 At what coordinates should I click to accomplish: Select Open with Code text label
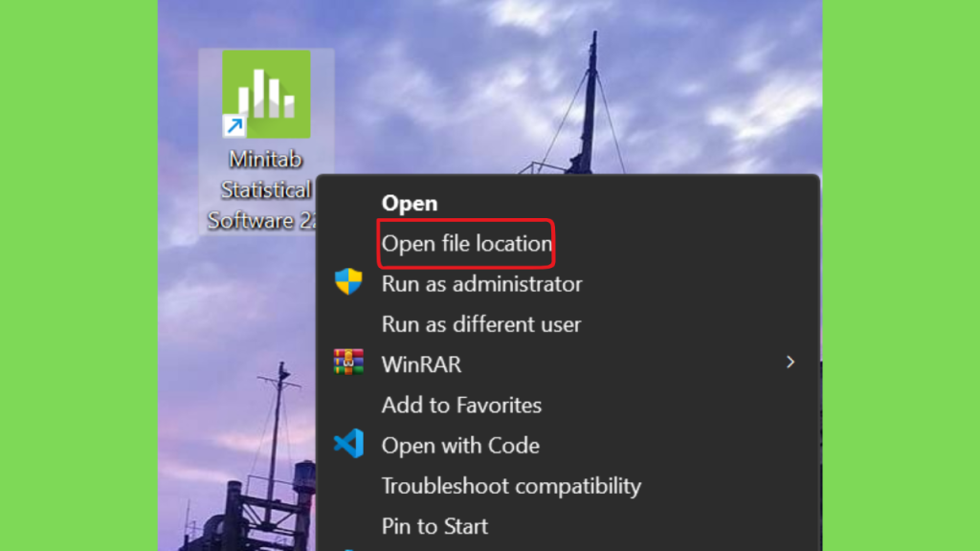tap(460, 446)
